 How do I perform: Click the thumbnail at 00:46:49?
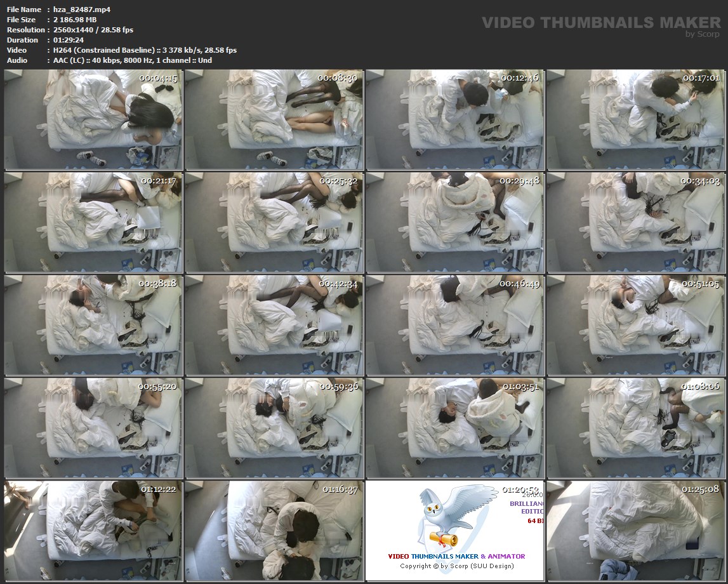(x=455, y=325)
